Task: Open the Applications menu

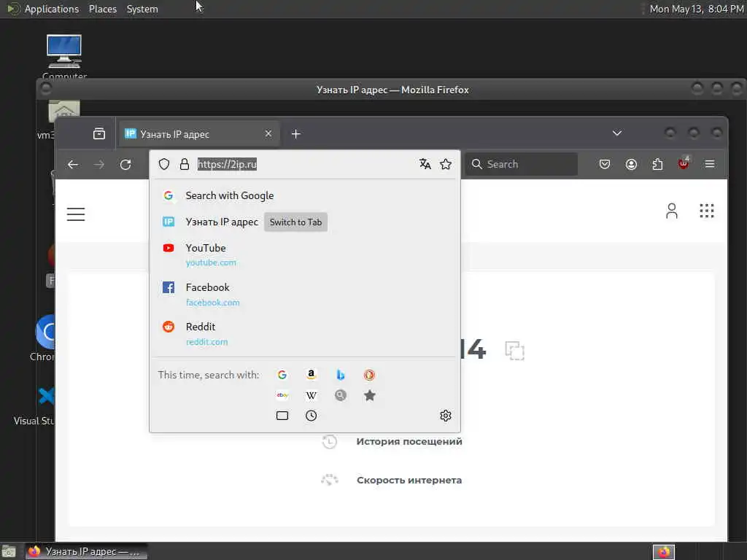Action: point(52,9)
